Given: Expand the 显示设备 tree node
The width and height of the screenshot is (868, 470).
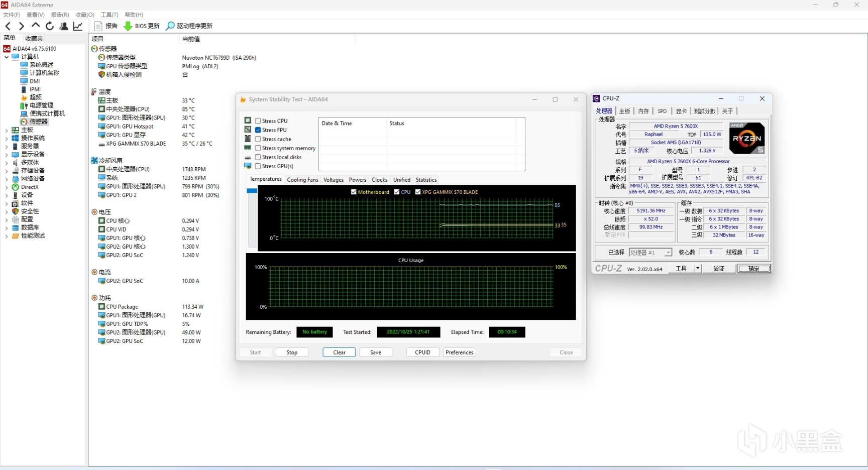Looking at the screenshot, I should coord(7,154).
